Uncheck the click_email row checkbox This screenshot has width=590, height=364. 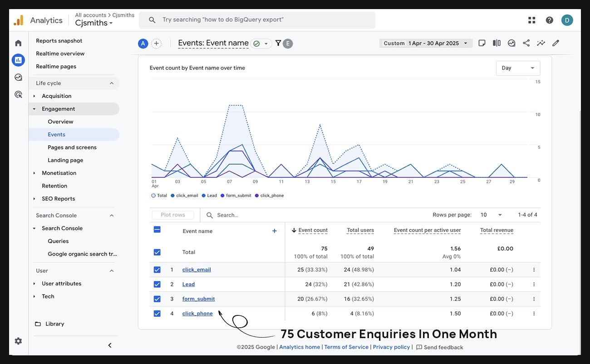157,270
